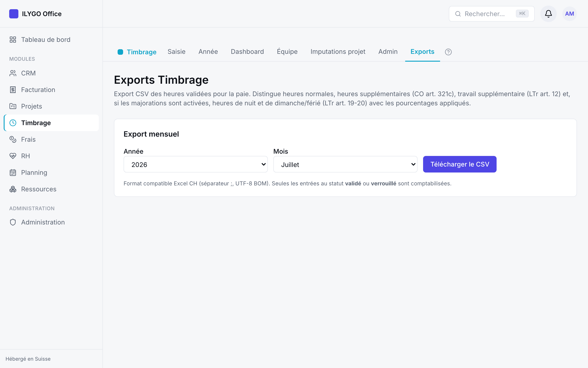Image resolution: width=588 pixels, height=368 pixels.
Task: Open the Tableau de bord grid icon
Action: (13, 39)
